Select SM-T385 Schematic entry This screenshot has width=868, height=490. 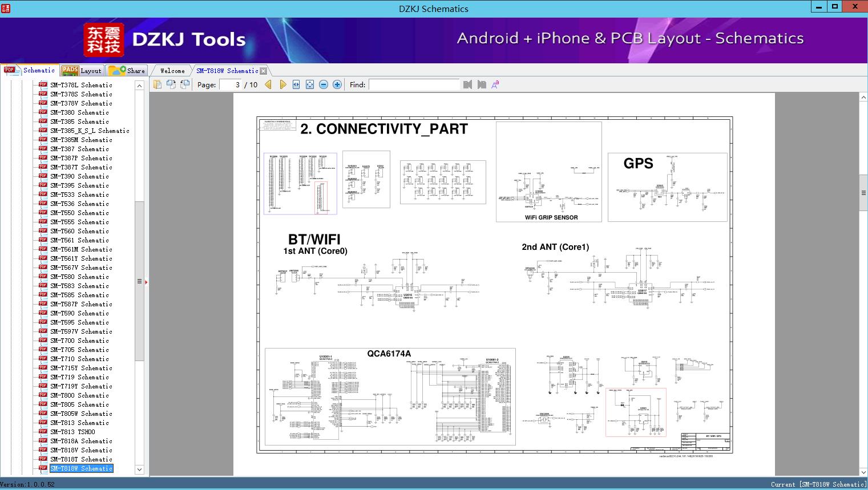[x=79, y=122]
